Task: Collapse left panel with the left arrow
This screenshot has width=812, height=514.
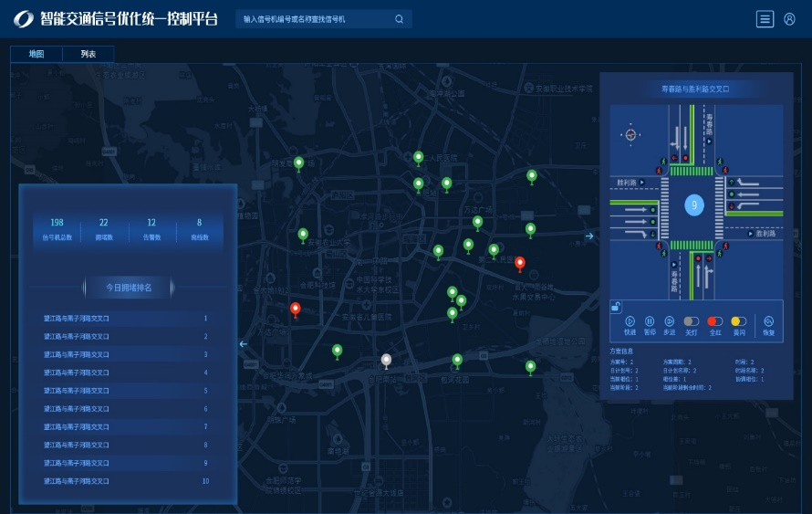Action: click(243, 344)
